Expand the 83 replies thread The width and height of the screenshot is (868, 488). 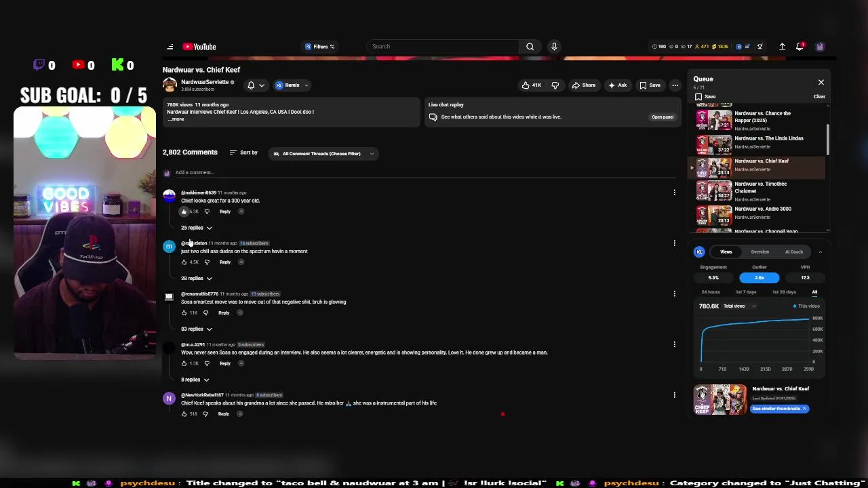(196, 329)
